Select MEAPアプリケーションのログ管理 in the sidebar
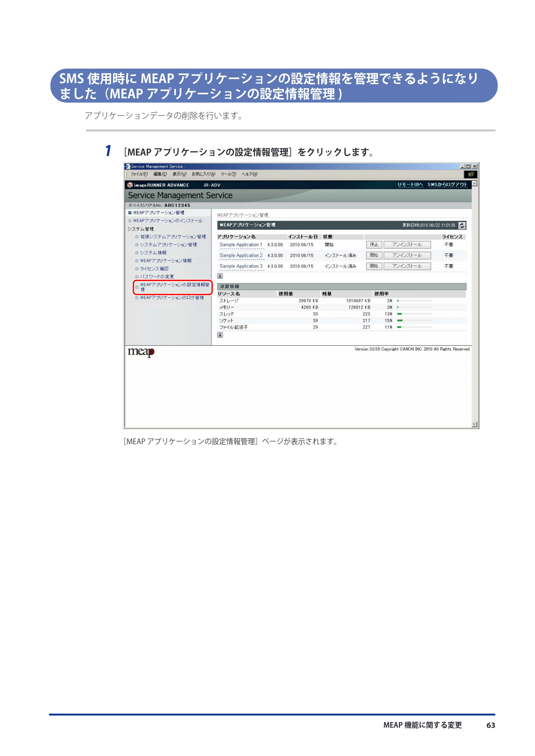 172,298
